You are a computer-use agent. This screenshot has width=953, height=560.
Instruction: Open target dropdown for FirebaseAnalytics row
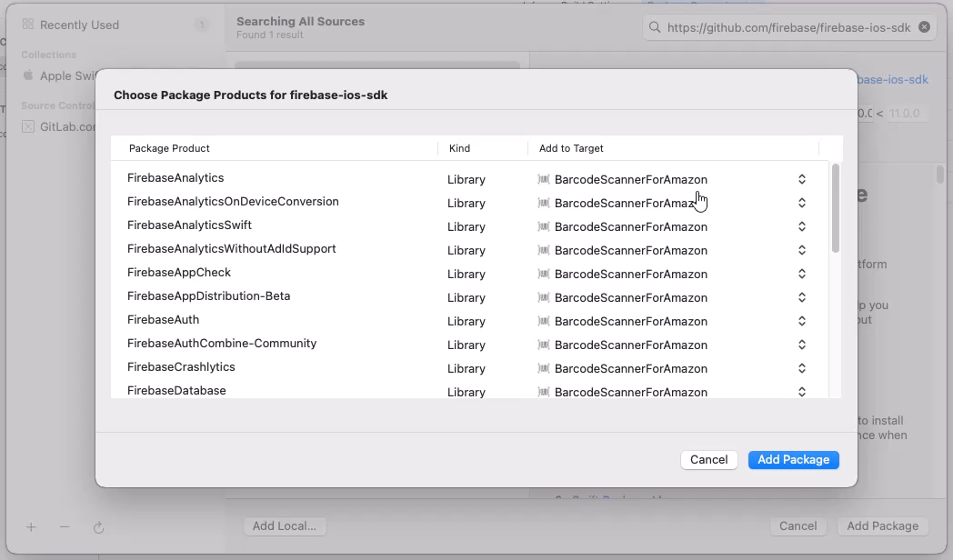point(802,179)
